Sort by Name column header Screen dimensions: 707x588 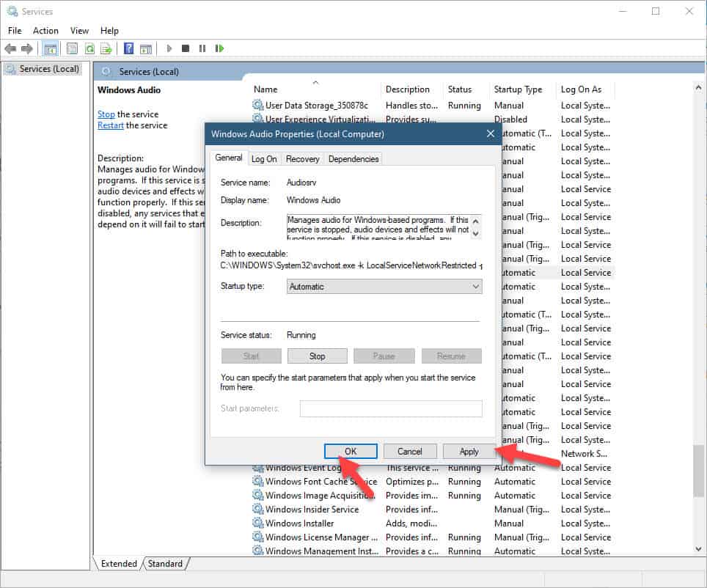coord(315,89)
